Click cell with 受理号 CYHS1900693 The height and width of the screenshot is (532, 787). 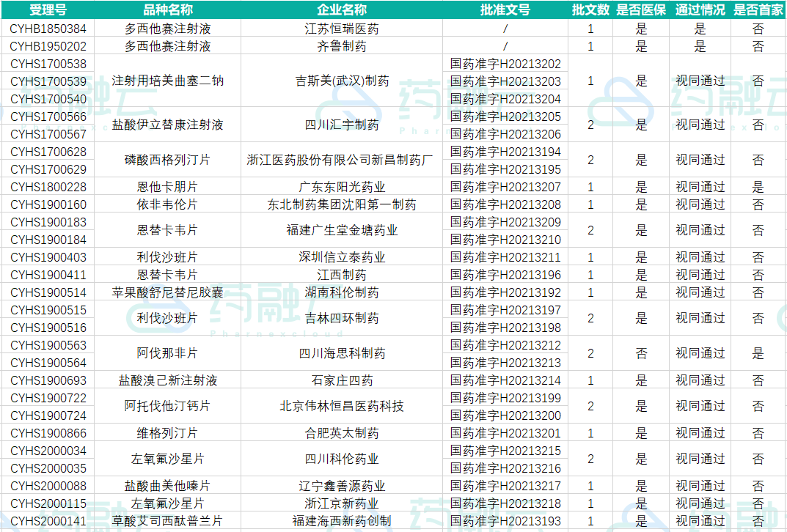48,380
